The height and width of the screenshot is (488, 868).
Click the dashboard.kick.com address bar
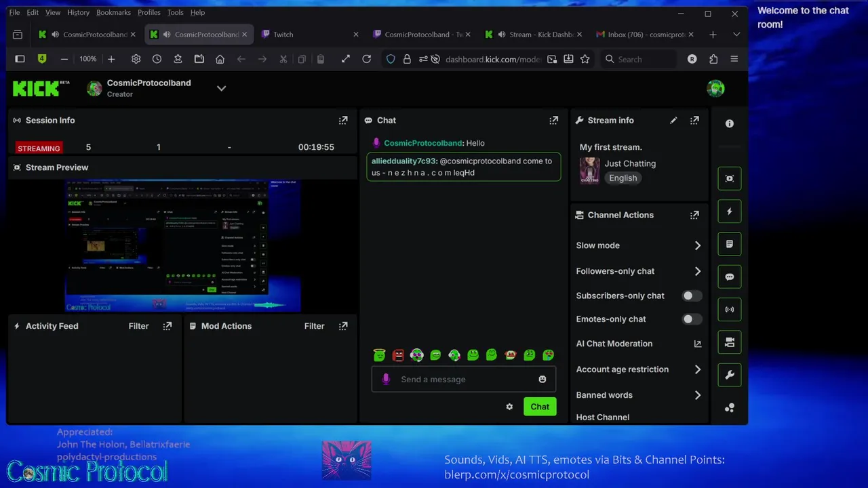pos(492,59)
